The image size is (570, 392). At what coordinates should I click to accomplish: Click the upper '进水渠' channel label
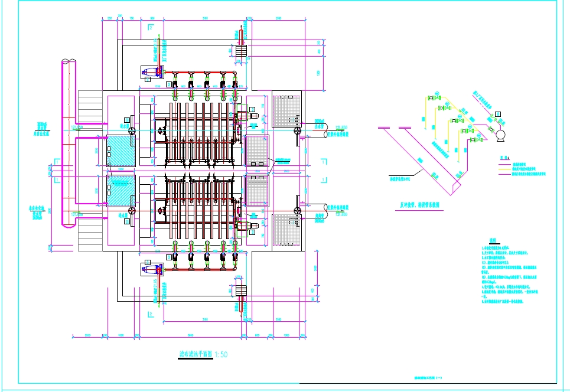pyautogui.click(x=125, y=128)
